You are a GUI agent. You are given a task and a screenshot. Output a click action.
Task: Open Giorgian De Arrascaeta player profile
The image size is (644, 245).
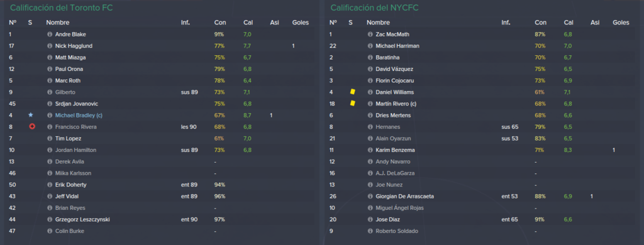pos(404,197)
